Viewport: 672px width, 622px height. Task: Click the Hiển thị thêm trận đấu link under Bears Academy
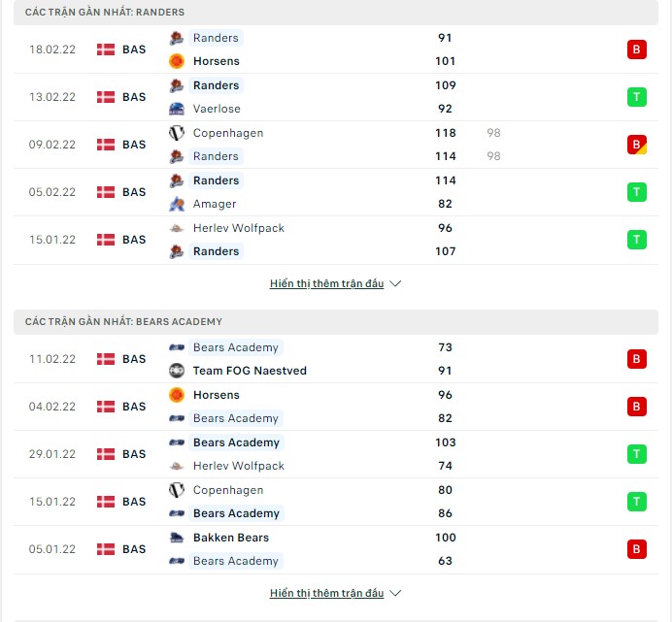tap(326, 593)
